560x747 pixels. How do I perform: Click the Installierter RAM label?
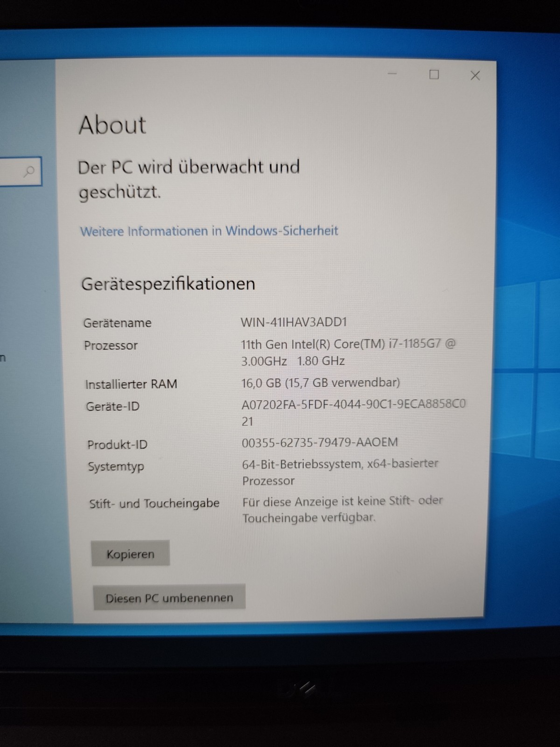point(131,384)
